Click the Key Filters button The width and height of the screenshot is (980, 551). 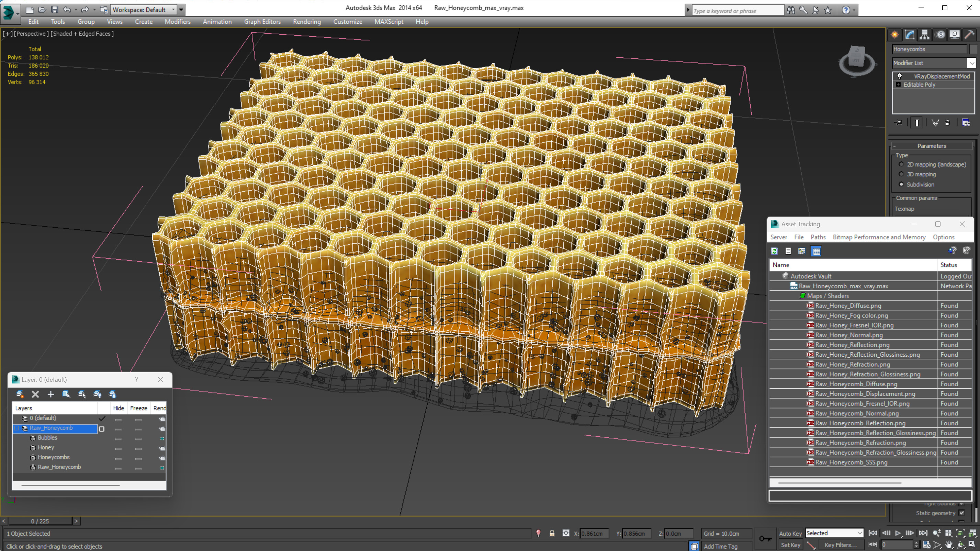coord(841,545)
